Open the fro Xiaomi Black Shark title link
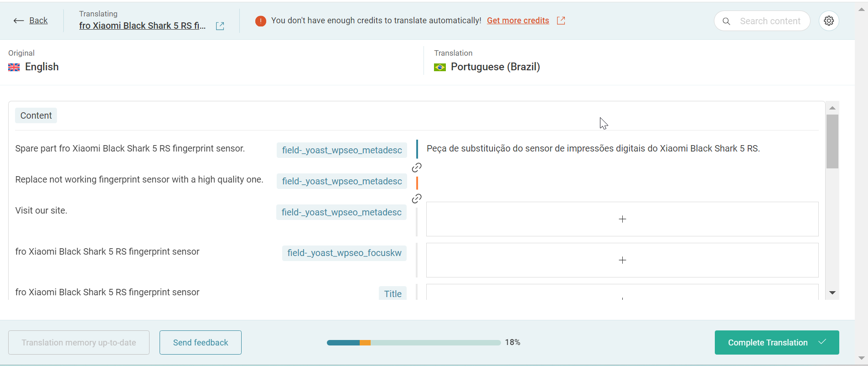Image resolution: width=868 pixels, height=366 pixels. tap(142, 26)
